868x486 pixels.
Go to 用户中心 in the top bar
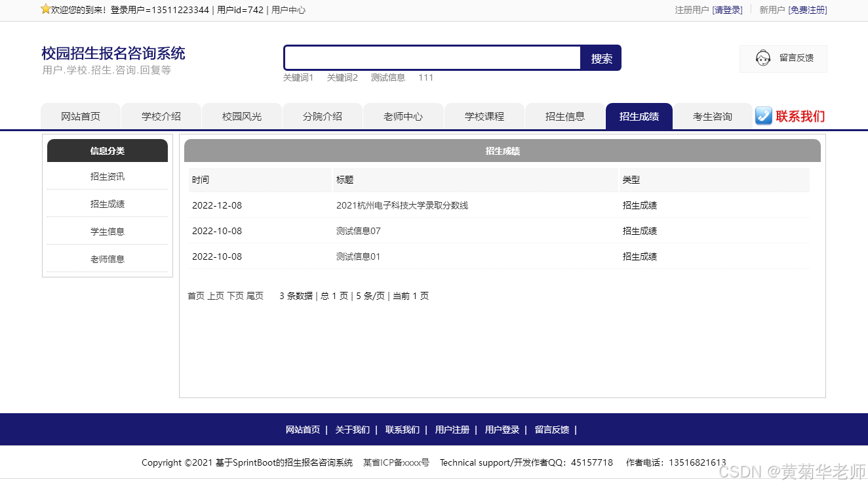click(x=287, y=10)
